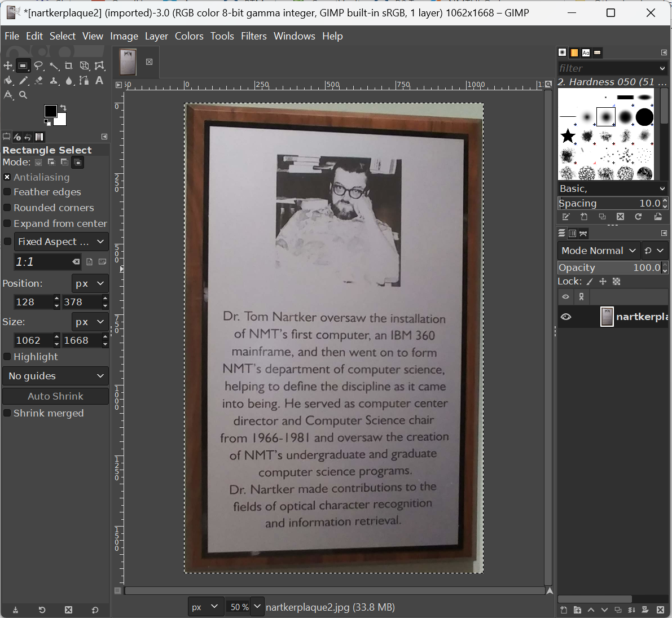Choose the Bucket Fill tool
This screenshot has width=672, height=618.
click(8, 81)
